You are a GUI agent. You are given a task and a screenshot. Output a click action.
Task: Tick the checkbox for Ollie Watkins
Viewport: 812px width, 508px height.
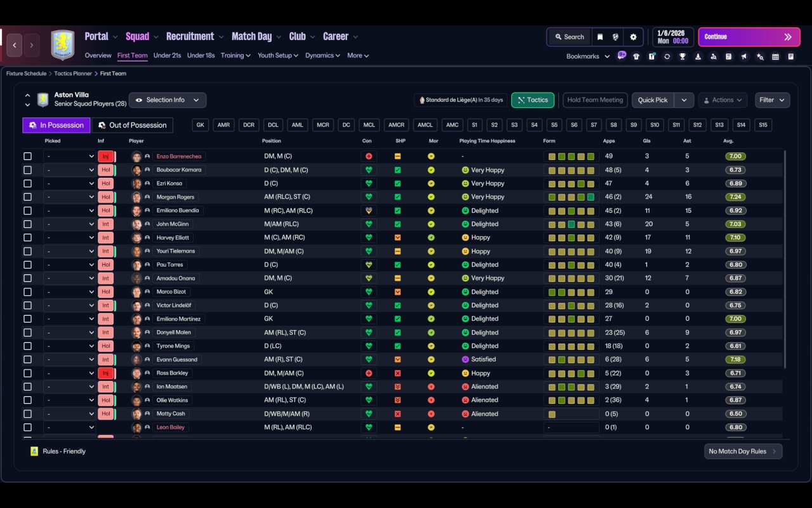click(27, 400)
